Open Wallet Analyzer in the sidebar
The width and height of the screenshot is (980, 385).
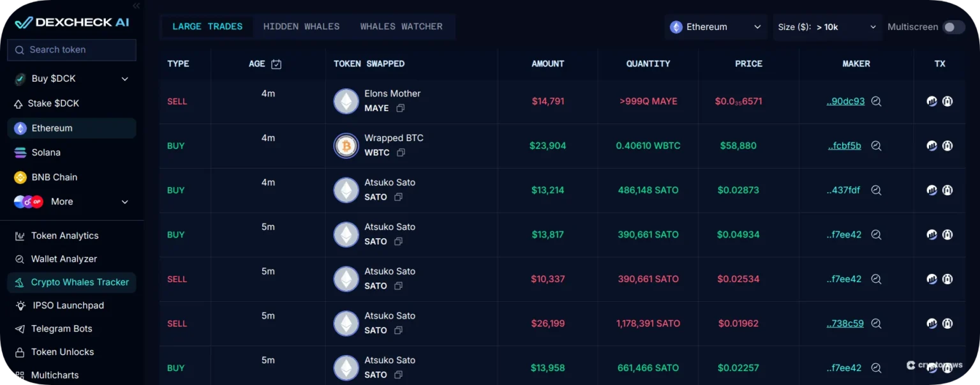click(64, 259)
